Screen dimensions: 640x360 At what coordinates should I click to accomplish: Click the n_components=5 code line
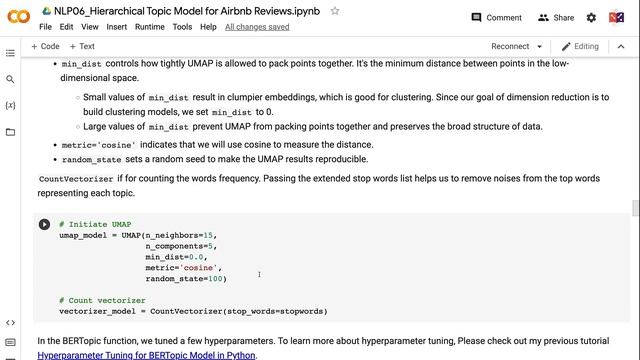click(x=181, y=246)
